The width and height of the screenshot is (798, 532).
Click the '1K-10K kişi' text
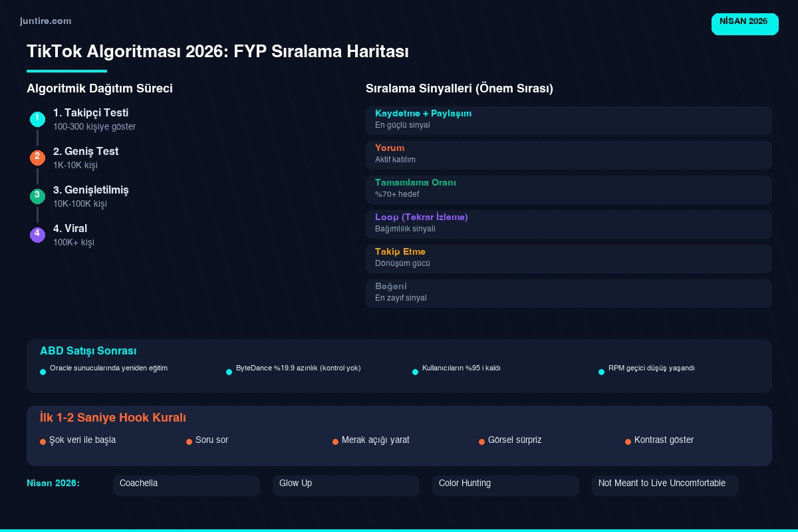click(75, 165)
